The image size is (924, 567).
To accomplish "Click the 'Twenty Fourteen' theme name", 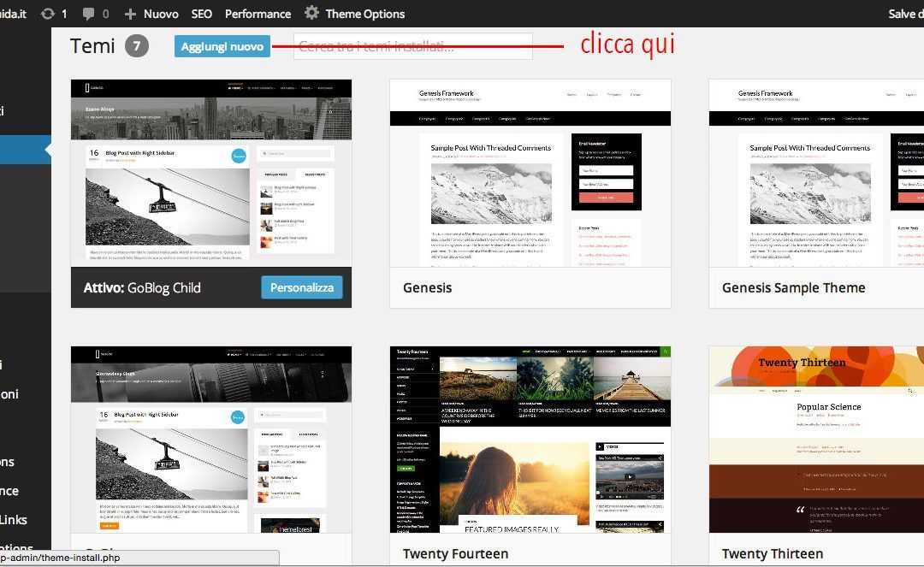I will pyautogui.click(x=455, y=554).
